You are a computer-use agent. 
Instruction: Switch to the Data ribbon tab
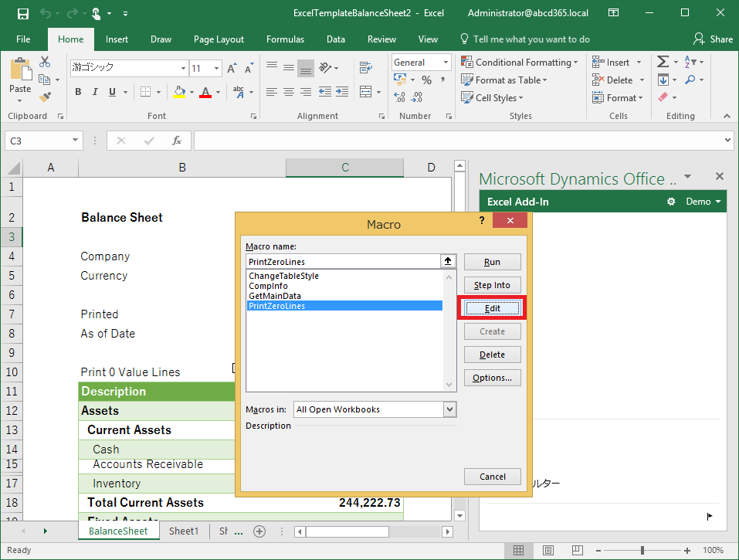(x=336, y=39)
